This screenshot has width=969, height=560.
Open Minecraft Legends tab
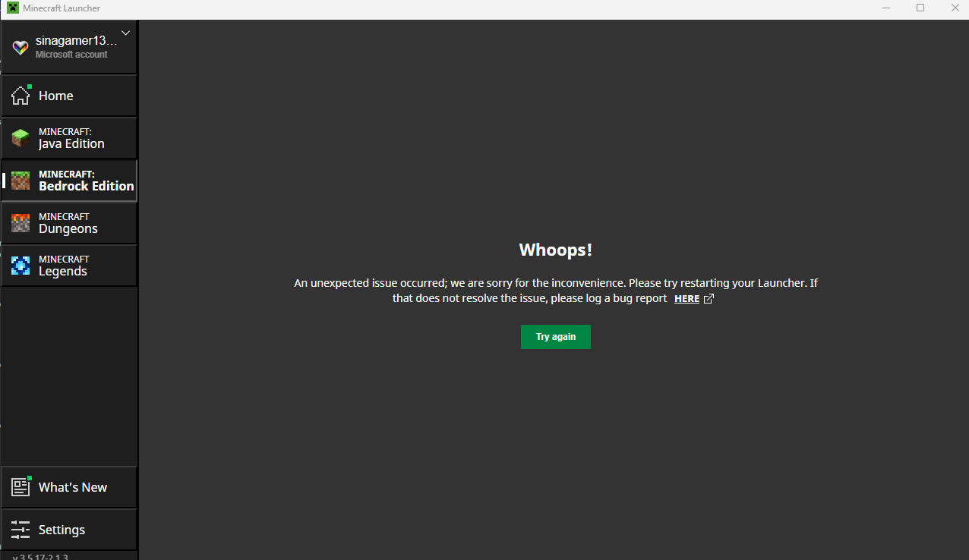(69, 266)
